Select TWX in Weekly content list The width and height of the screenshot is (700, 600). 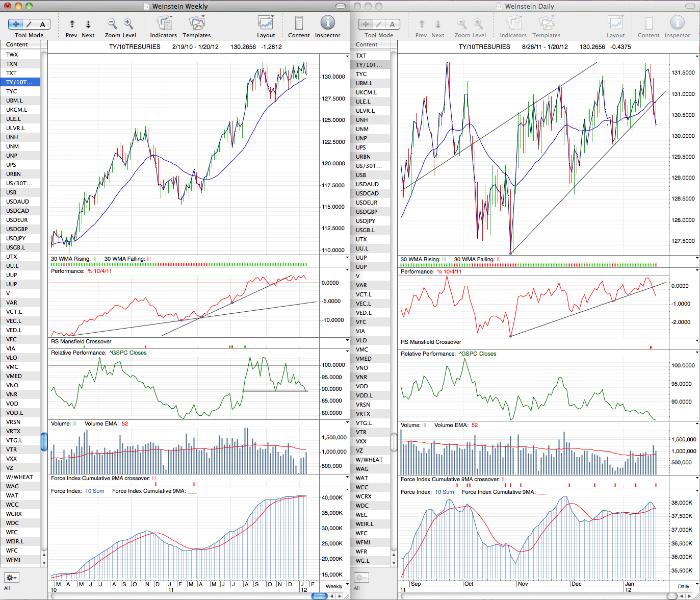click(20, 55)
